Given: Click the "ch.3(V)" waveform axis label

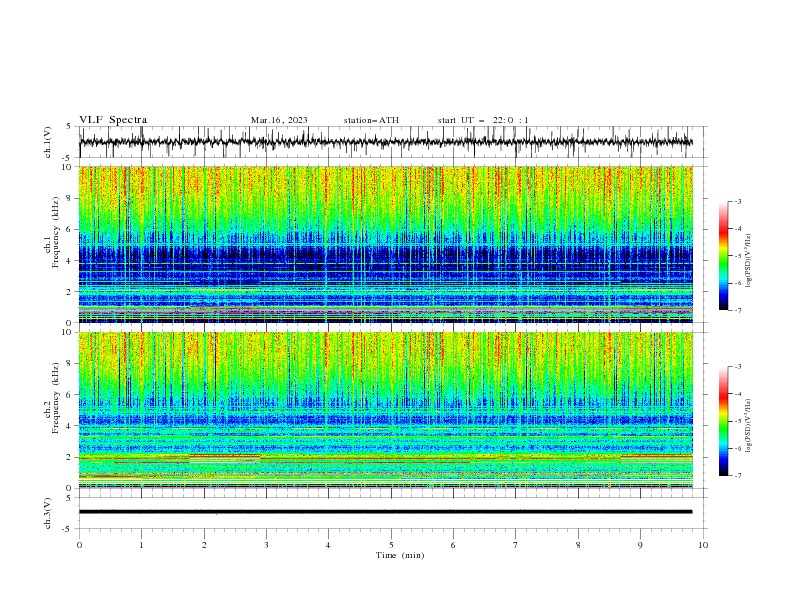Looking at the screenshot, I should 48,513.
